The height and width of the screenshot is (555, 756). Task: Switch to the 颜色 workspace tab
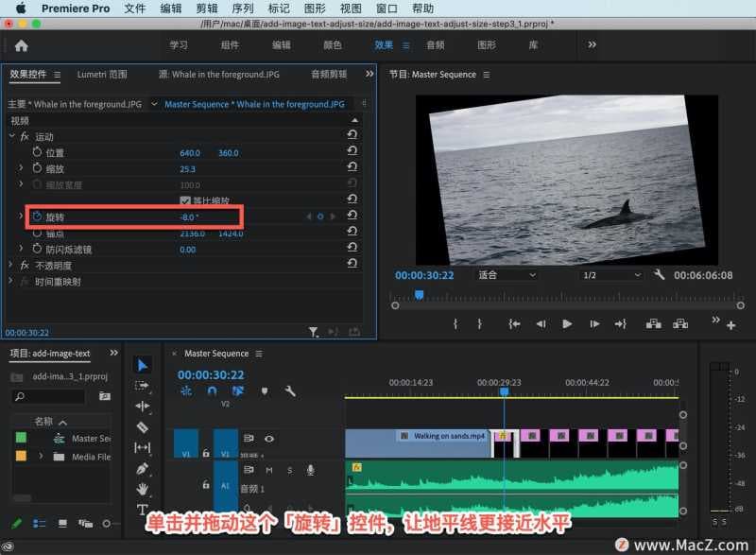(x=333, y=44)
